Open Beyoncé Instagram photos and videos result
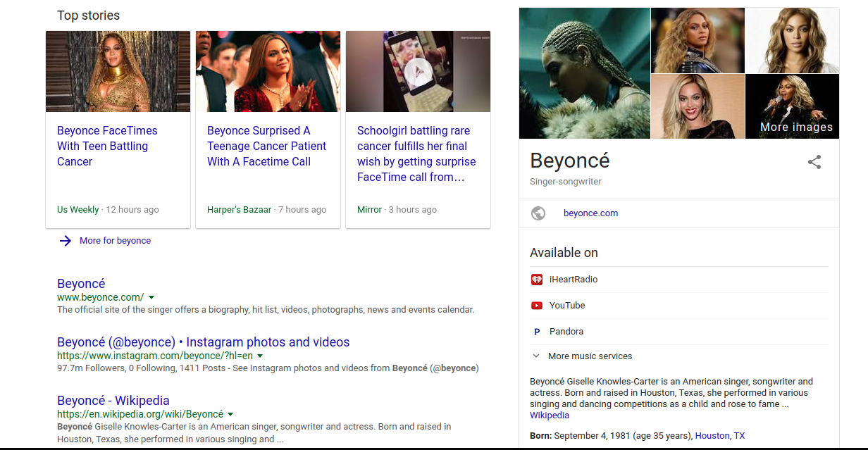 [x=204, y=342]
